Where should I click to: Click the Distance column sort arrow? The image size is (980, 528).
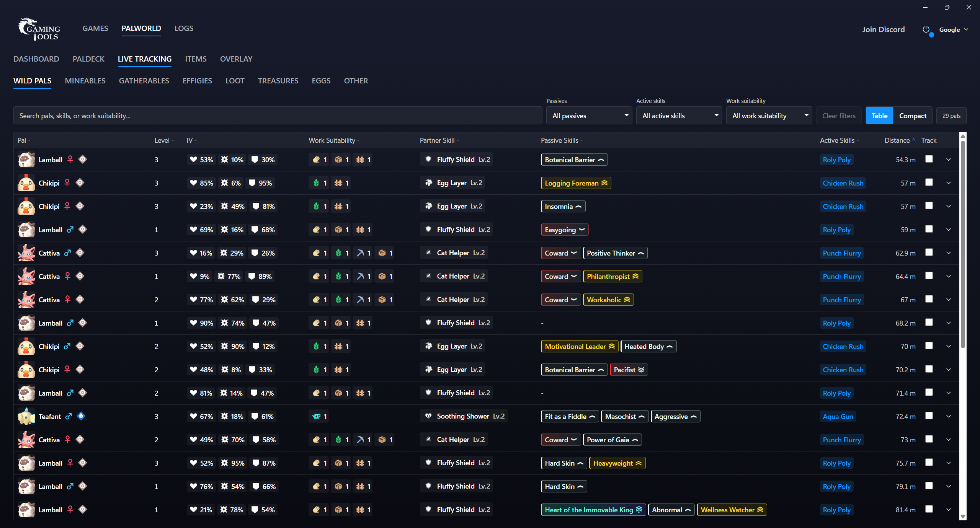(x=913, y=140)
